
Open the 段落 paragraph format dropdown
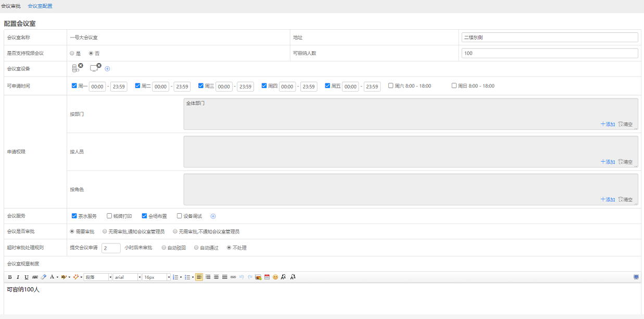tap(98, 277)
